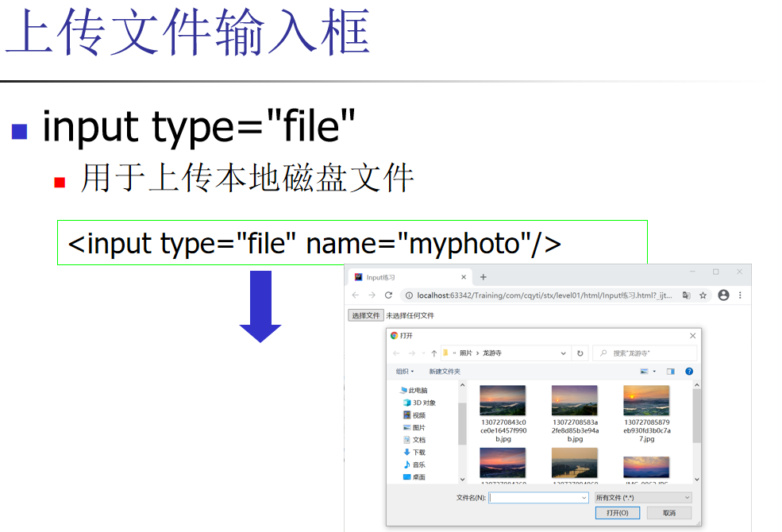Go forward in Chrome browser toolbar
This screenshot has width=782, height=532.
tap(372, 295)
